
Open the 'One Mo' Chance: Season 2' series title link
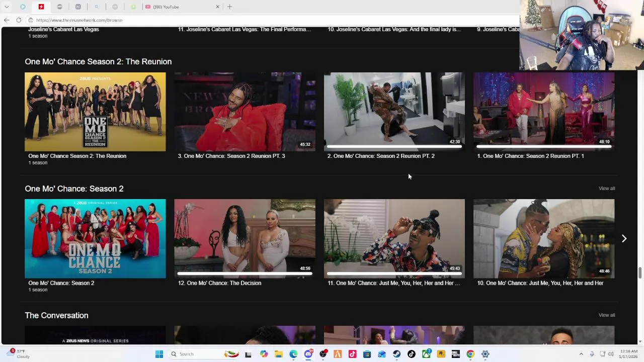pos(61,283)
